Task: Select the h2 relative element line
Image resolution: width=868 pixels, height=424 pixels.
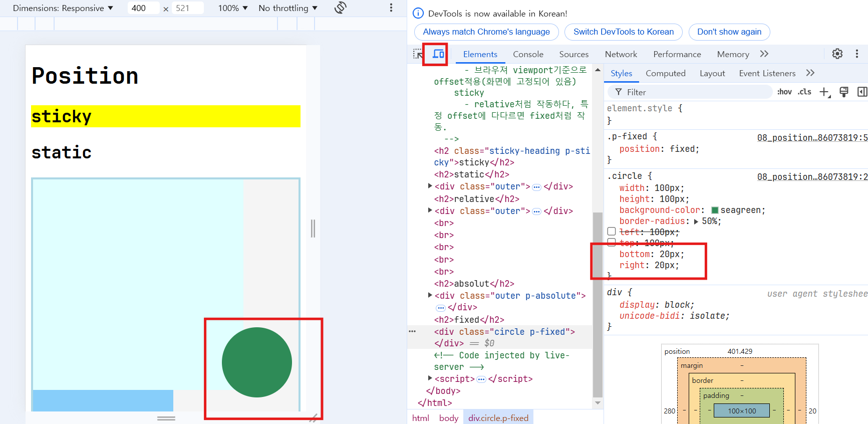Action: point(476,198)
